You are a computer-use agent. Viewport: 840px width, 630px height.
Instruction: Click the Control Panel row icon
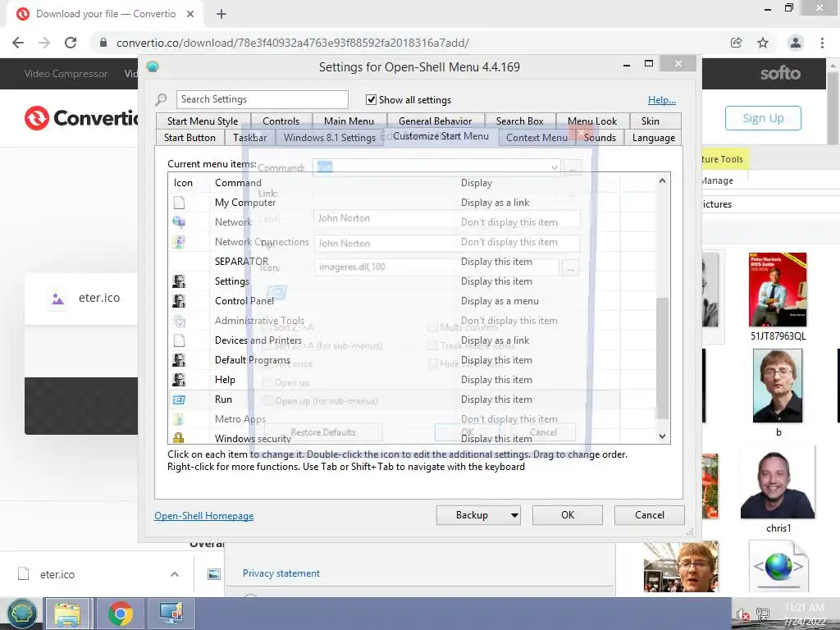(179, 301)
